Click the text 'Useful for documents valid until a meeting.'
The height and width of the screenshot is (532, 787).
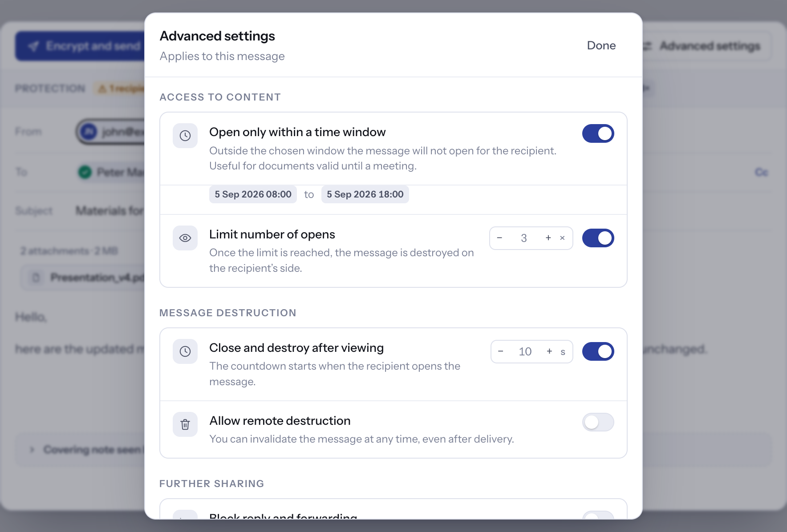pyautogui.click(x=313, y=166)
